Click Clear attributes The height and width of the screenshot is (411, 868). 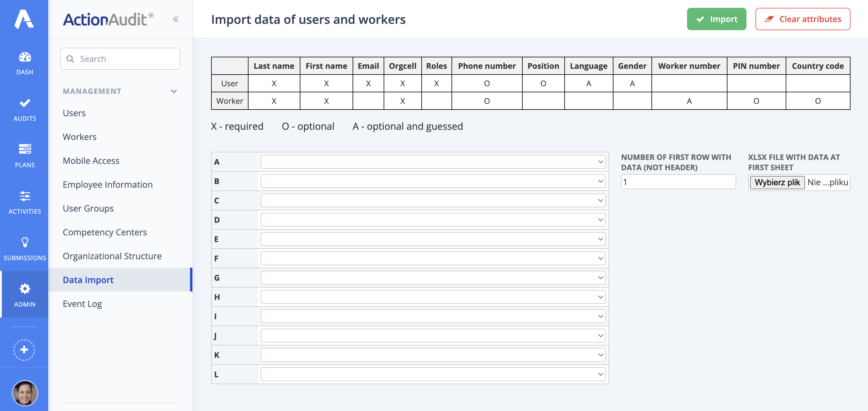(x=803, y=19)
